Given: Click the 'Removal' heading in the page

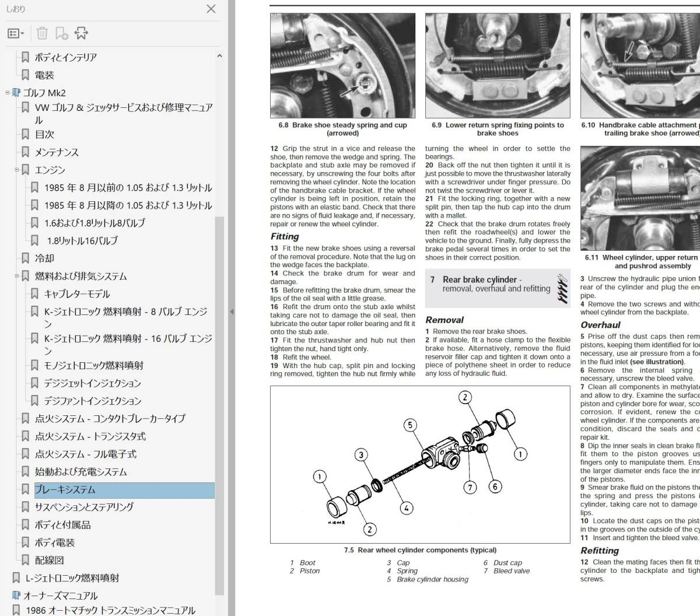Looking at the screenshot, I should click(444, 320).
